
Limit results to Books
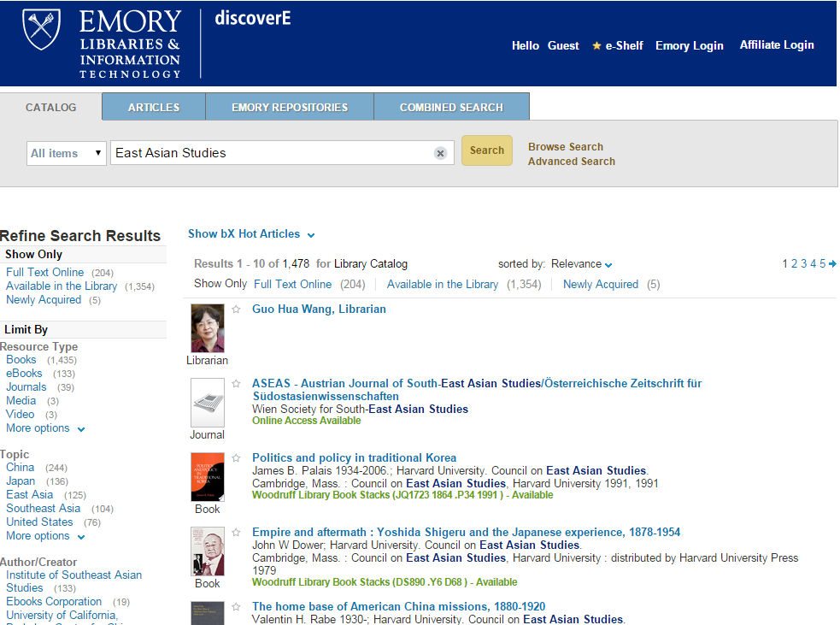[21, 360]
